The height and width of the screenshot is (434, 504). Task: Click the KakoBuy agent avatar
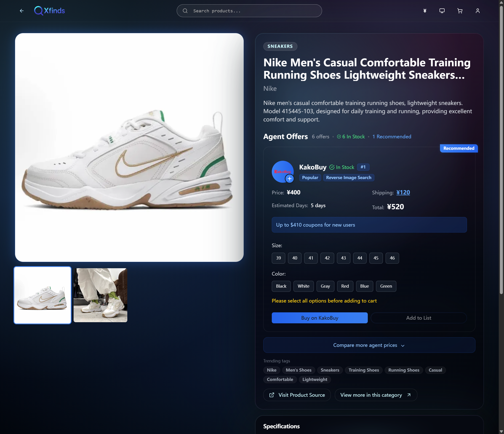click(x=283, y=171)
